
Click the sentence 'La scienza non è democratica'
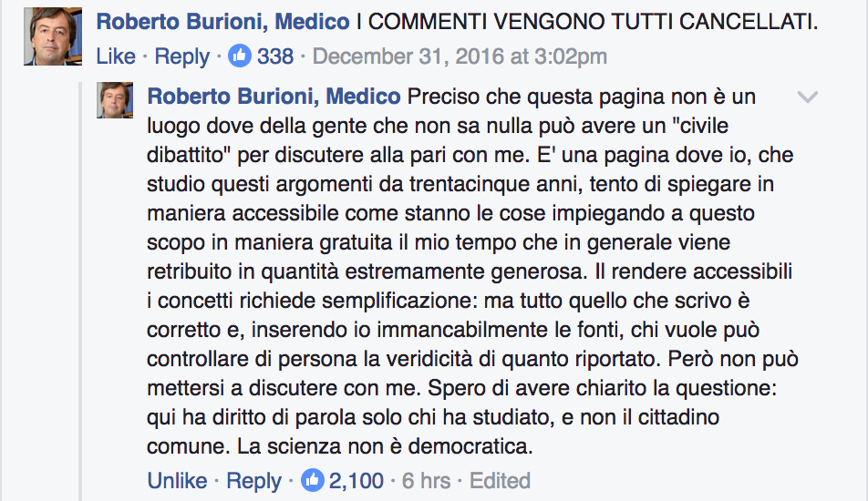[x=383, y=447]
